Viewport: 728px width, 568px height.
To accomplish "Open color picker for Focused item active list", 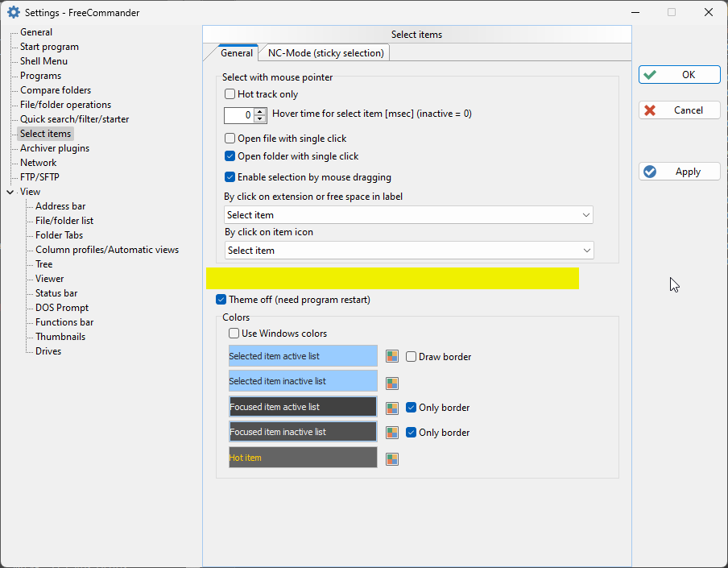I will [x=392, y=408].
